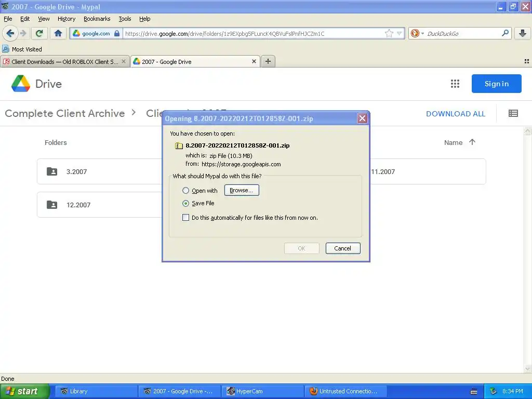
Task: Close the 2007 - Google Drive tab
Action: pyautogui.click(x=254, y=61)
